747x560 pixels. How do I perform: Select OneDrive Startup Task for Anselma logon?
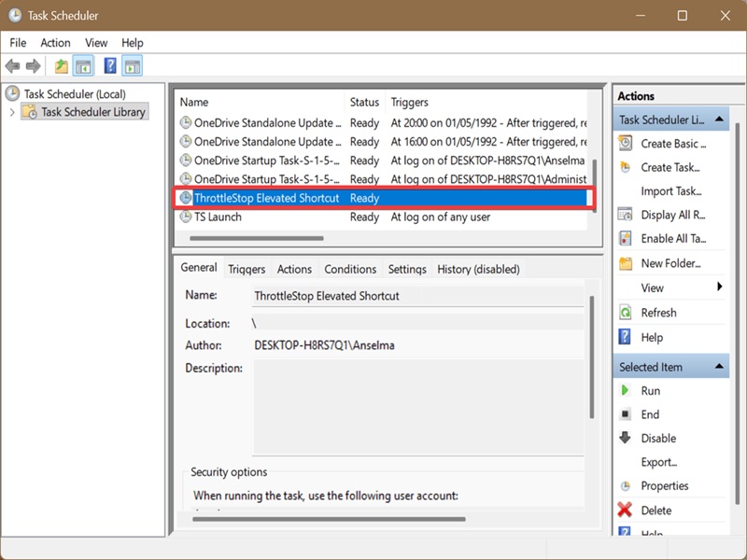point(381,161)
